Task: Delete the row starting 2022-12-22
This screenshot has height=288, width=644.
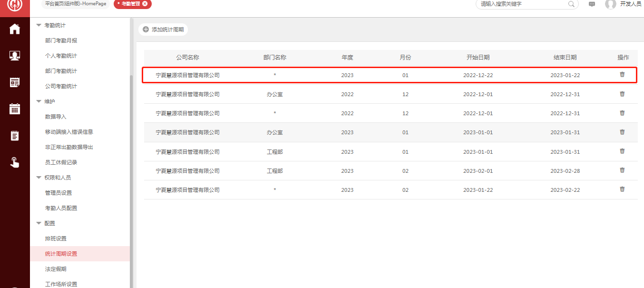Action: click(x=622, y=75)
